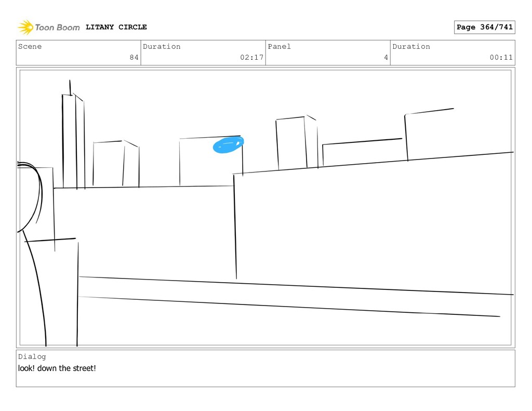Select the Dialog label
Image resolution: width=532 pixels, height=411 pixels.
32,356
